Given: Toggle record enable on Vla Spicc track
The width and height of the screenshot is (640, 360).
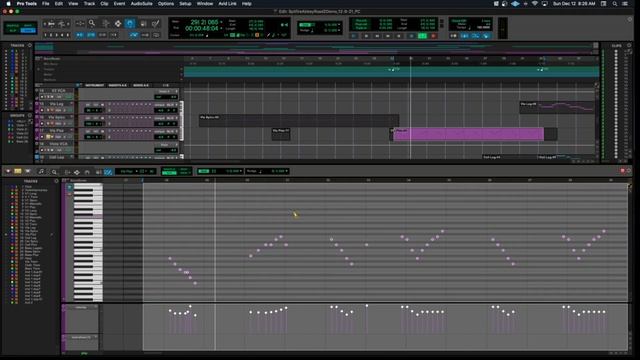Looking at the screenshot, I should [x=42, y=123].
